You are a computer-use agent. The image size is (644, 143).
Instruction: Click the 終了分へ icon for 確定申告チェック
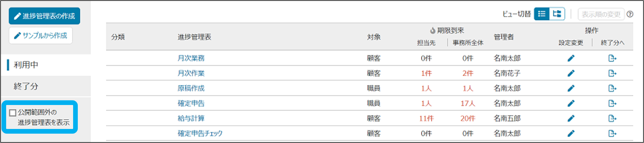[612, 133]
